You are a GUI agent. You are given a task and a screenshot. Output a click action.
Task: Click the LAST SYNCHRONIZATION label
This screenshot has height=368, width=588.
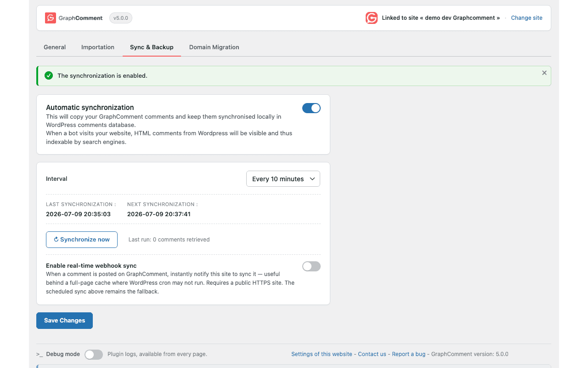[81, 204]
